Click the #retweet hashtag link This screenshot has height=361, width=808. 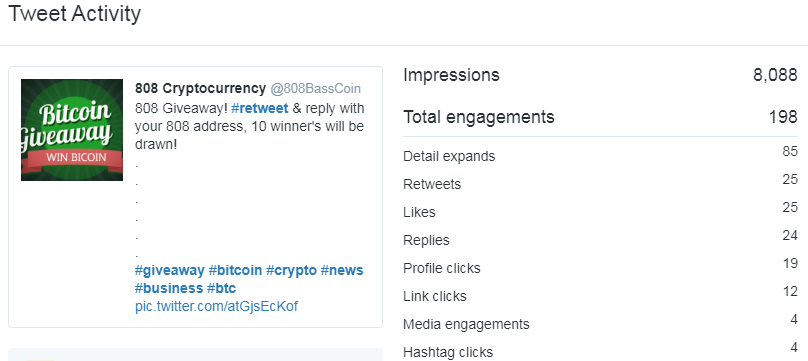259,109
